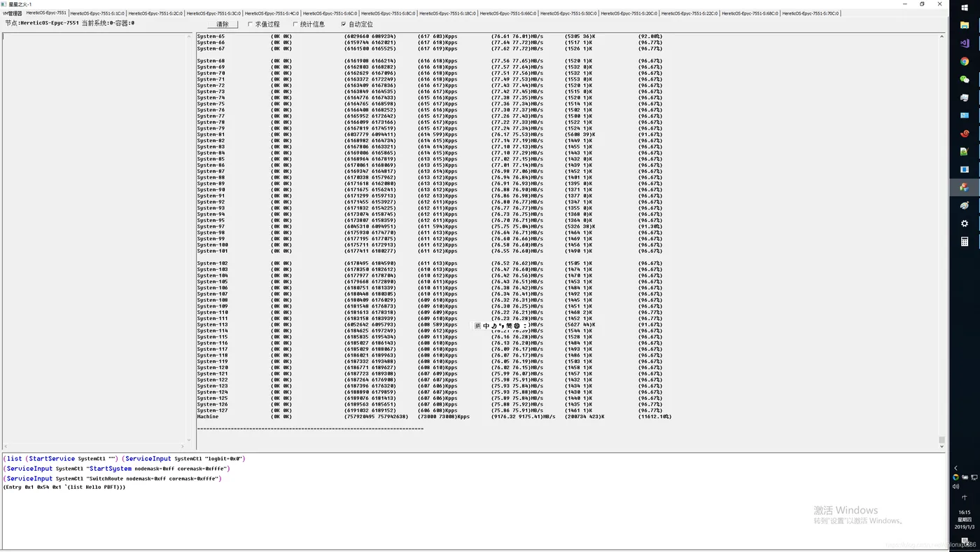The image size is (980, 552).
Task: Uncheck the 自动定位 checkbox
Action: pos(344,25)
